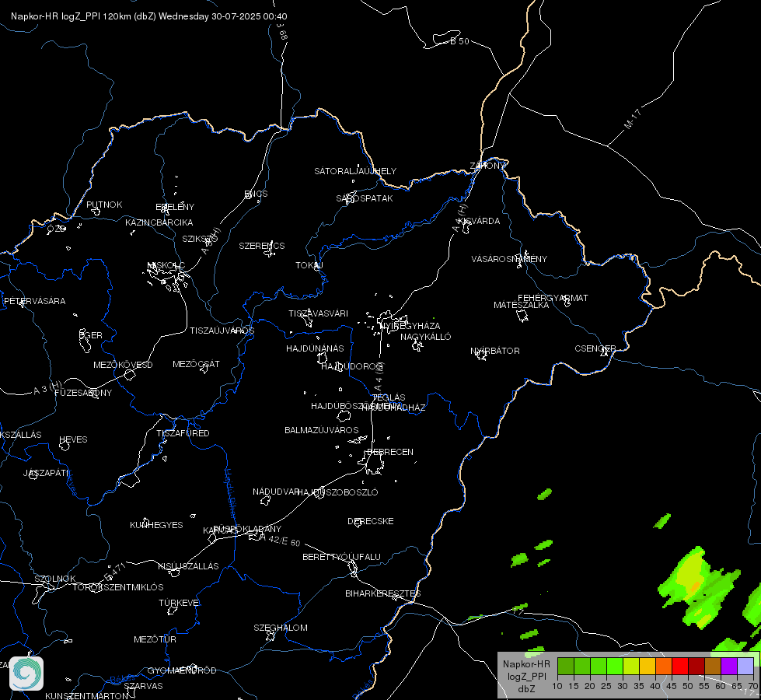Click the SZOLNOK city label

tap(55, 579)
